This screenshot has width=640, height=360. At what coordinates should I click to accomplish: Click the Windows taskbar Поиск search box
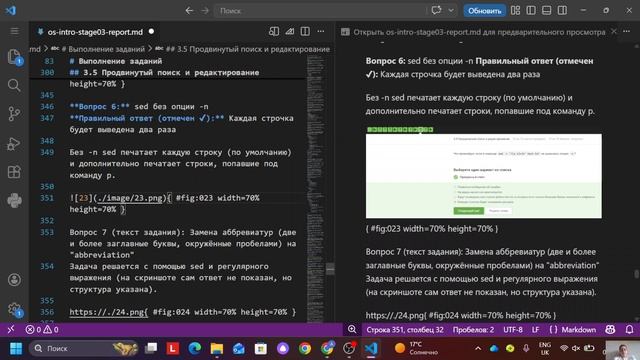pyautogui.click(x=83, y=349)
